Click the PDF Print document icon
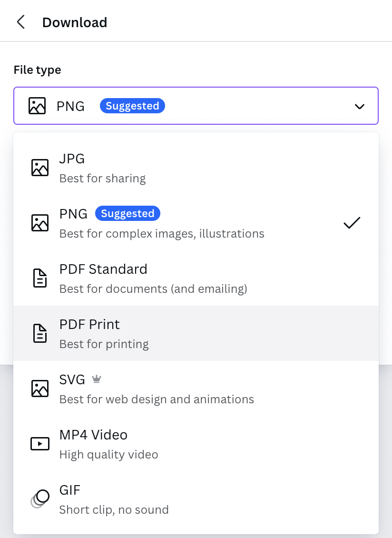 (40, 333)
